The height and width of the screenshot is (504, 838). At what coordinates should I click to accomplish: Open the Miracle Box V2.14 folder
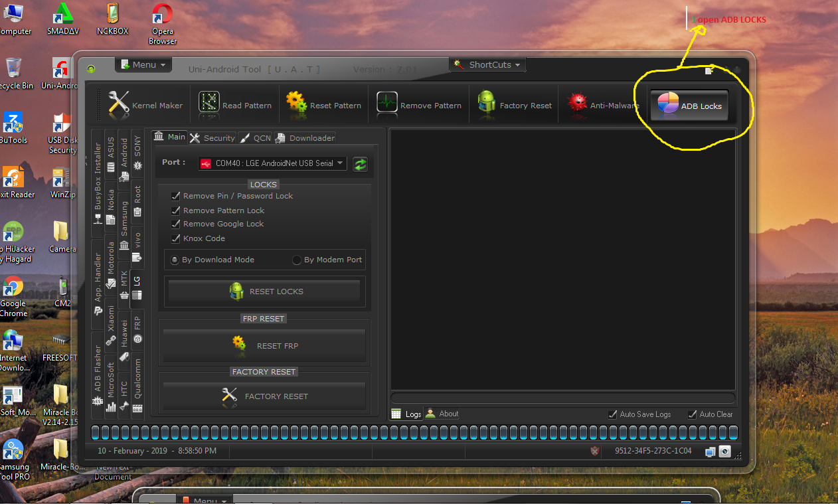click(60, 406)
